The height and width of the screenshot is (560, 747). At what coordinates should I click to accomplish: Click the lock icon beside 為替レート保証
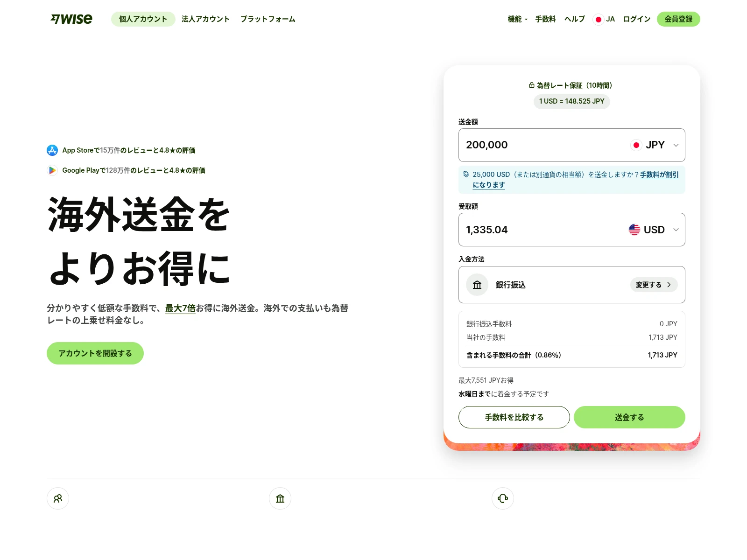click(x=531, y=85)
